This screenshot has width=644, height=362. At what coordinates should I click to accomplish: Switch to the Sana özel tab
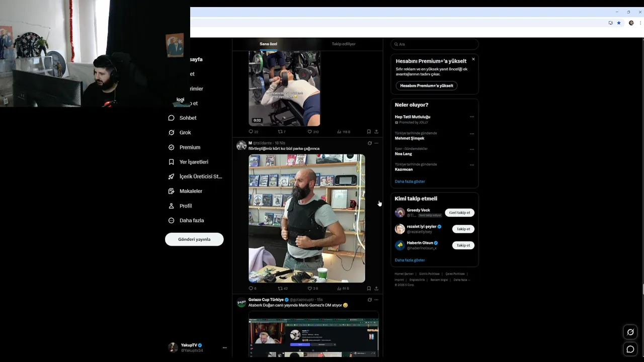pos(268,44)
